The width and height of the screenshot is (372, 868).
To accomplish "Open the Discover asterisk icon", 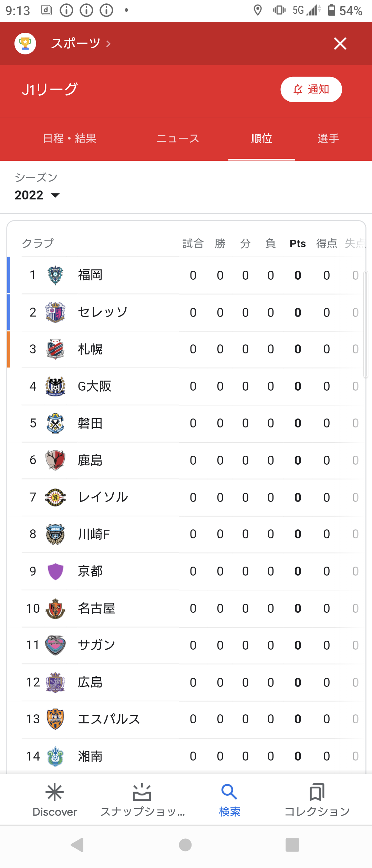I will 55,792.
